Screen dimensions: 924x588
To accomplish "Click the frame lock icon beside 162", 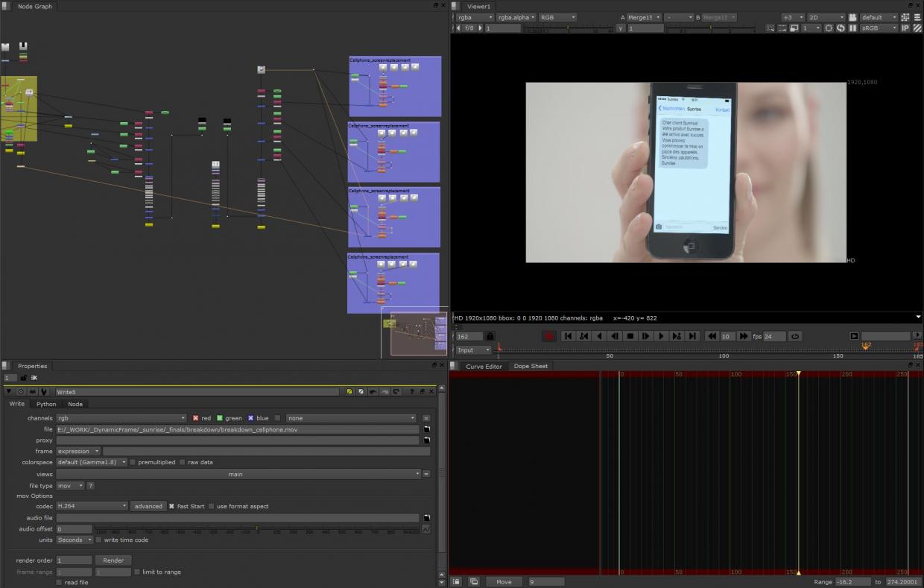I will coord(490,336).
